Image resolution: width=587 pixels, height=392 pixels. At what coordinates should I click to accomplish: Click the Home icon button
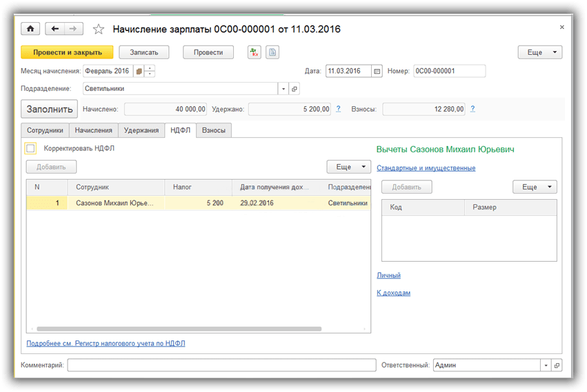pyautogui.click(x=30, y=29)
